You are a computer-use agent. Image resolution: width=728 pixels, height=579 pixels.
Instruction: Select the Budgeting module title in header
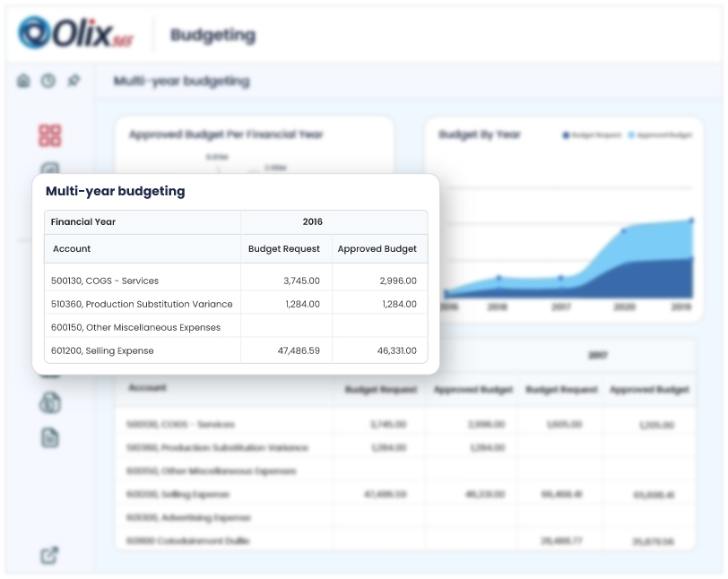[x=212, y=36]
